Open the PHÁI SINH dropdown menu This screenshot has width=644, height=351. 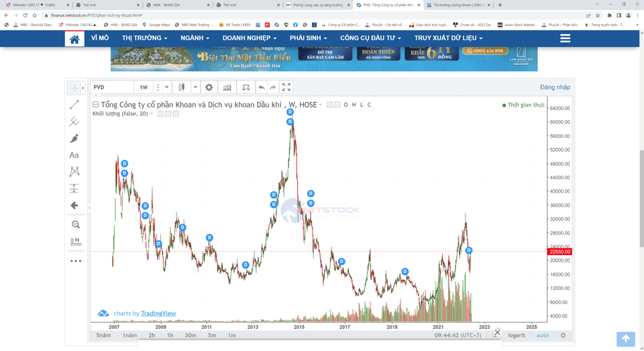(x=308, y=38)
